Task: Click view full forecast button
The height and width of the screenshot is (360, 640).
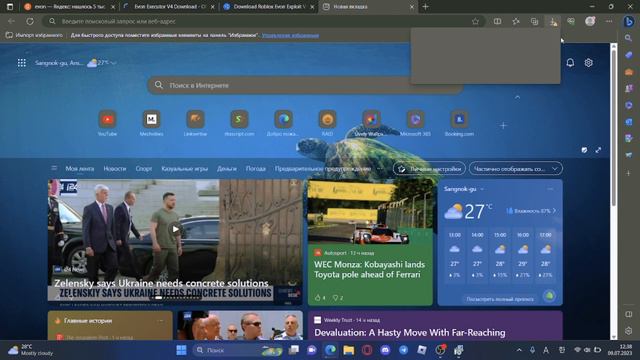Action: tap(500, 299)
